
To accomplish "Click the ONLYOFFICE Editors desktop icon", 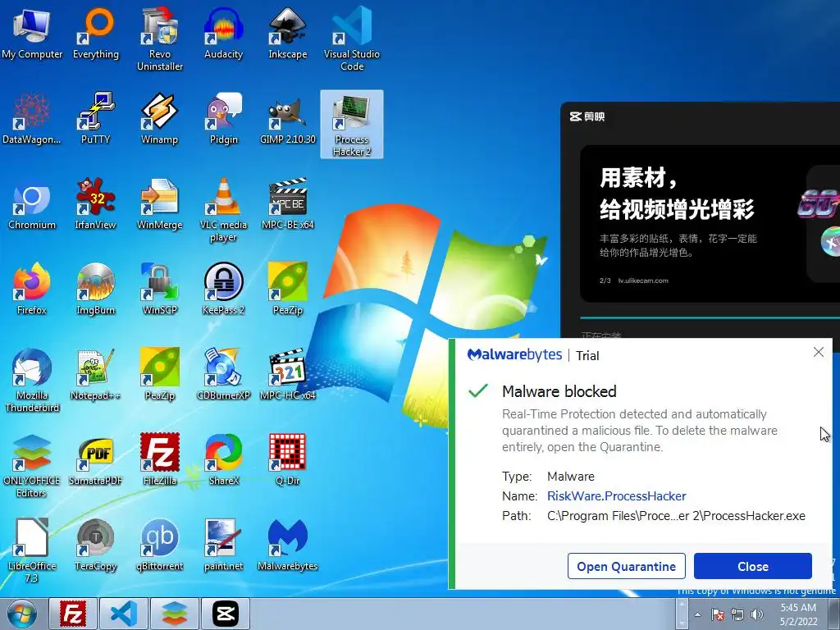I will pos(32,466).
